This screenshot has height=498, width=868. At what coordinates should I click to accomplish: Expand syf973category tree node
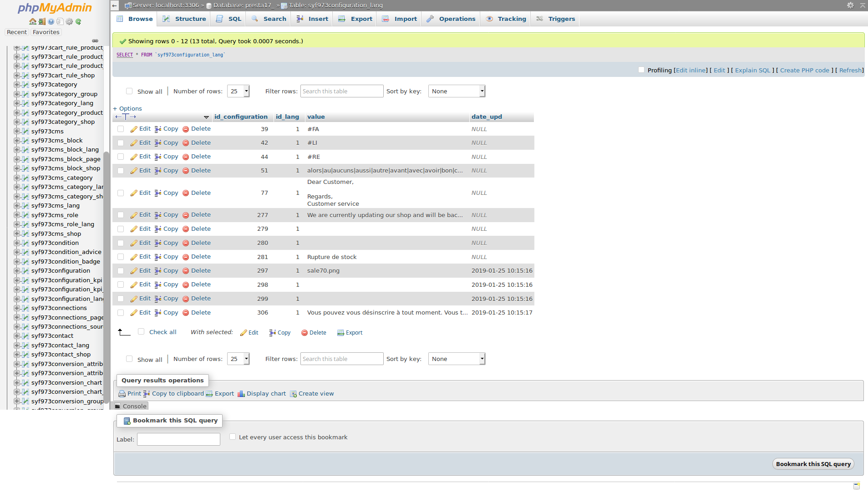(16, 85)
